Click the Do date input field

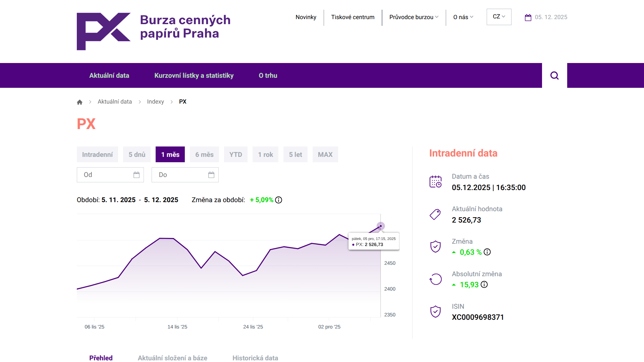click(x=185, y=175)
